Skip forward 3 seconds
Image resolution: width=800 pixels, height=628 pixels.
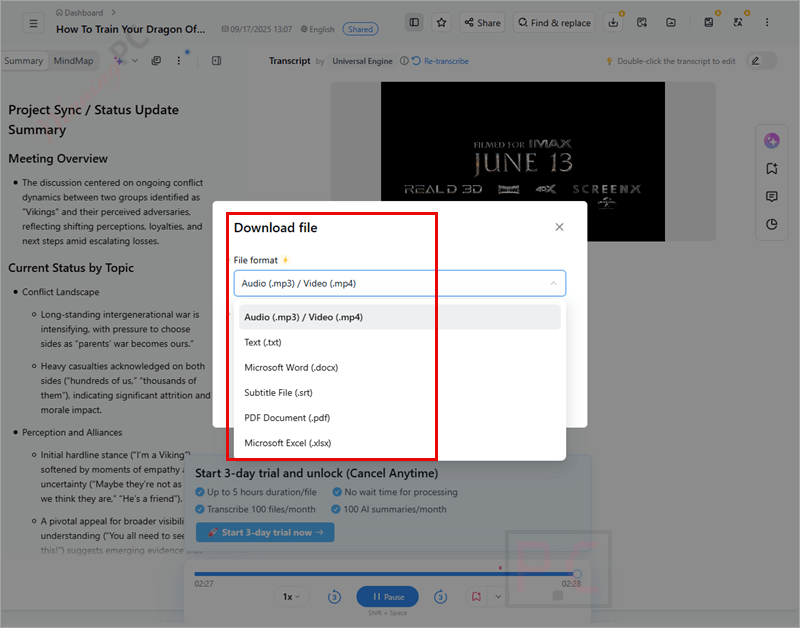(440, 596)
